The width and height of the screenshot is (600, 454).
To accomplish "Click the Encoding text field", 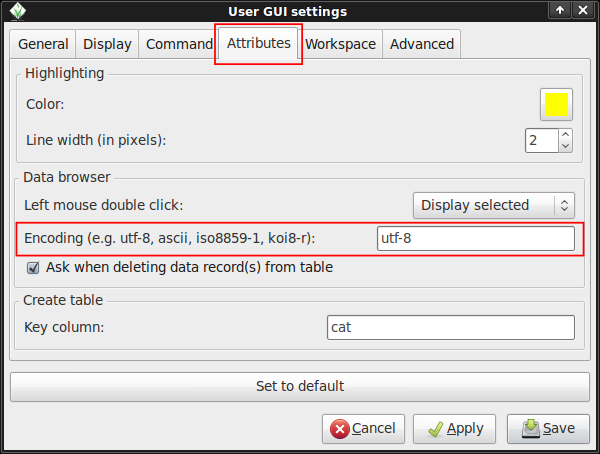I will click(x=475, y=238).
